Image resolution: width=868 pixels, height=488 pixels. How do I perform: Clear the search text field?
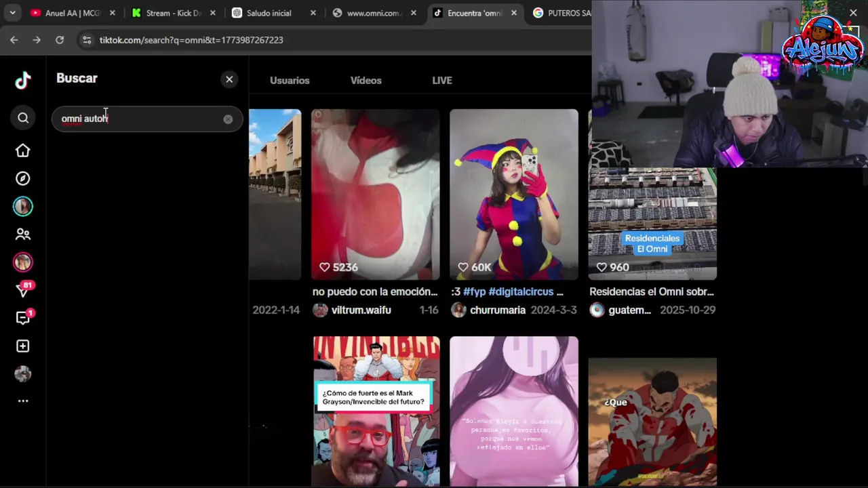click(x=228, y=119)
